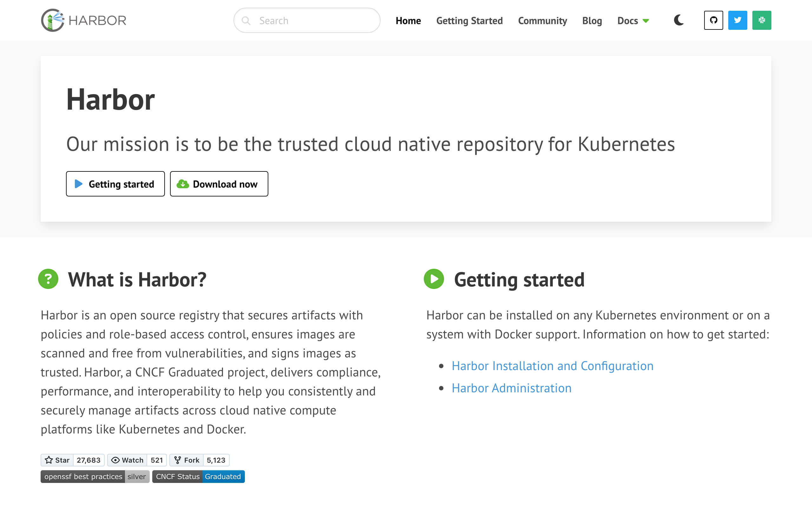Select the Getting Started nav item

469,21
